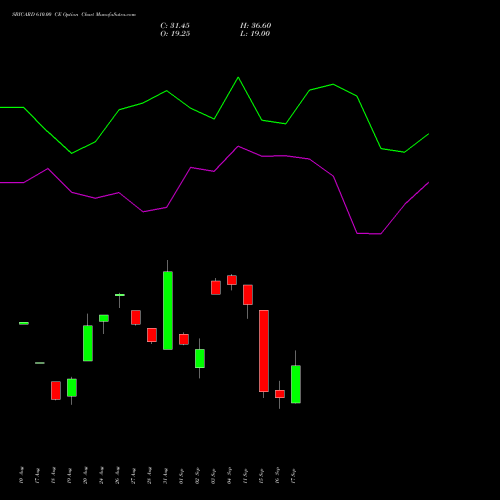The height and width of the screenshot is (500, 500).
Task: Click the red candle above 27 Aug
Action: click(x=136, y=317)
